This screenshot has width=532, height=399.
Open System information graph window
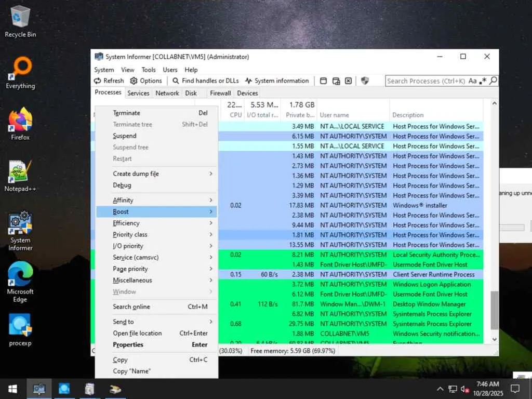pos(277,81)
